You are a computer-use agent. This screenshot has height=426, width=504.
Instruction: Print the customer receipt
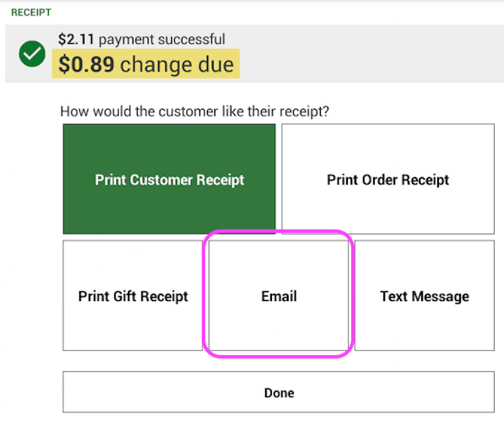pyautogui.click(x=169, y=180)
